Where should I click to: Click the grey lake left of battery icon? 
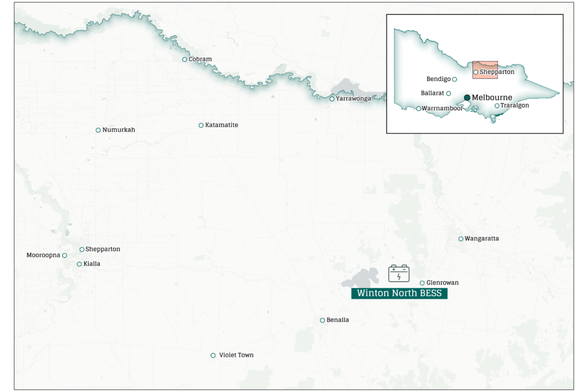coord(362,278)
